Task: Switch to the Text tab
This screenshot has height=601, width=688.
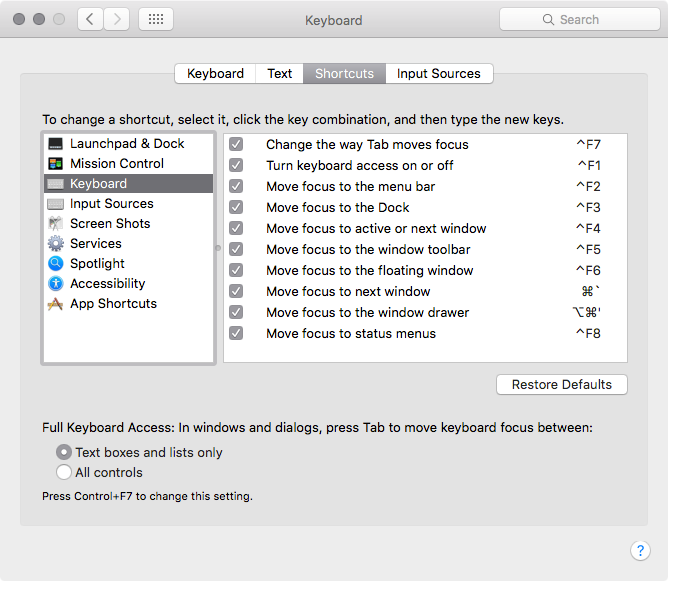Action: (280, 73)
